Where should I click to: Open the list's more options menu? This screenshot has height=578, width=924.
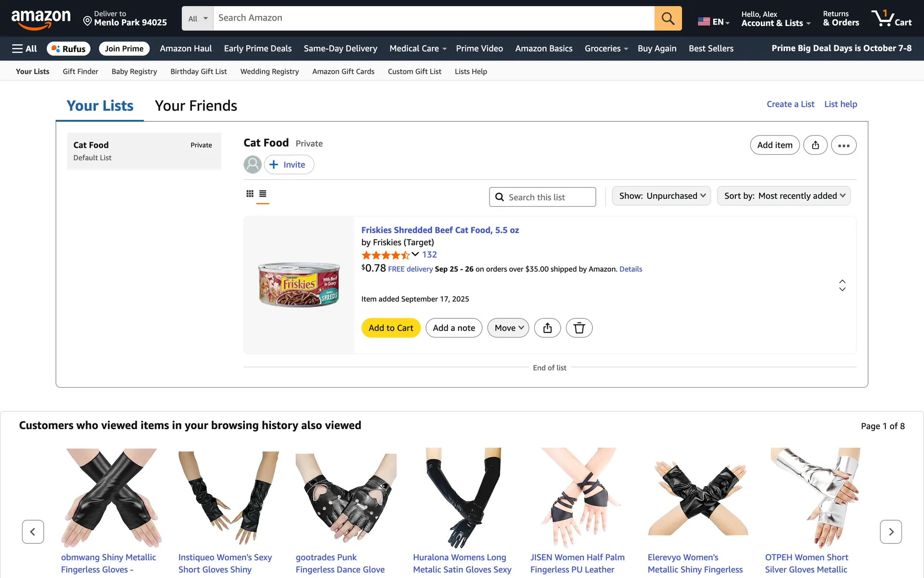tap(844, 145)
